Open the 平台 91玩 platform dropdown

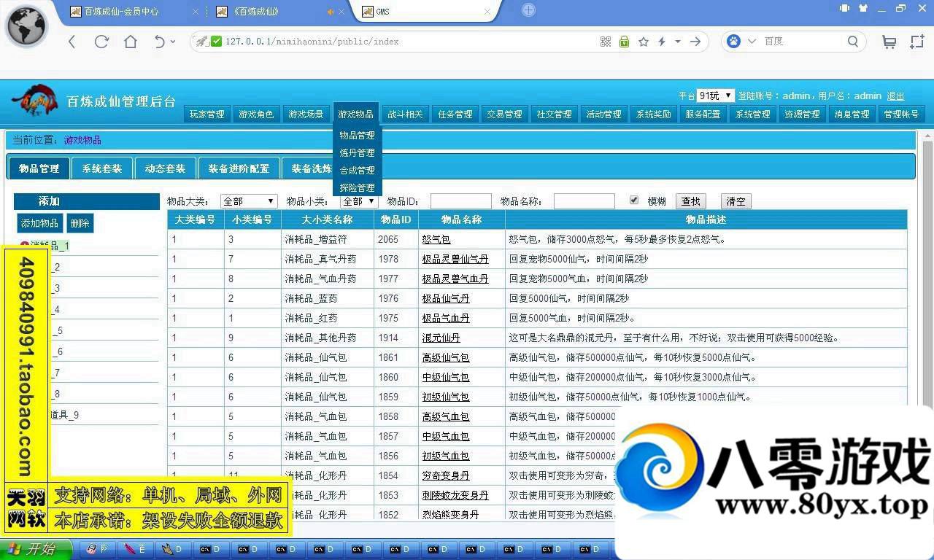pos(715,96)
